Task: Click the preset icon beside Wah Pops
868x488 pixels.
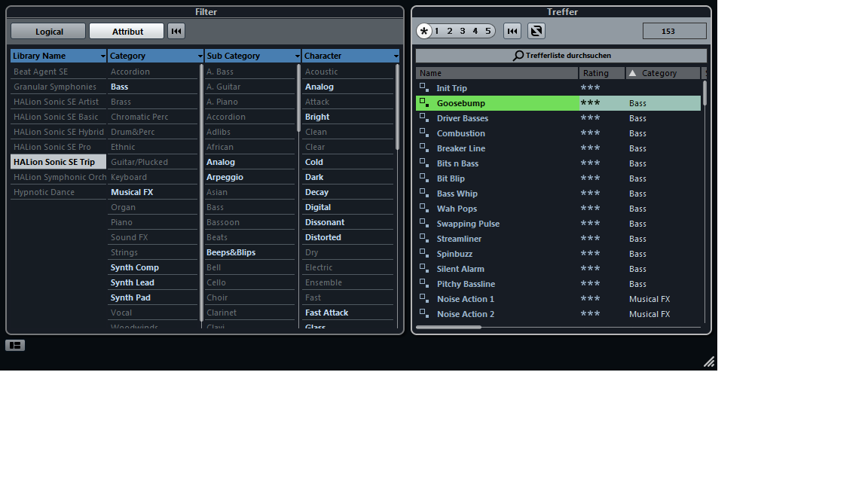Action: coord(424,208)
